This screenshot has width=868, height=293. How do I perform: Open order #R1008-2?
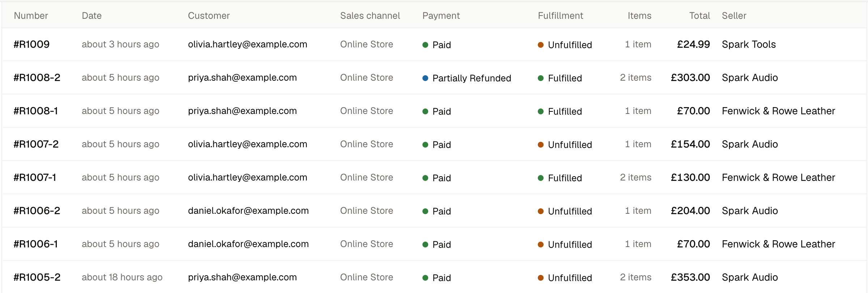[x=37, y=78]
